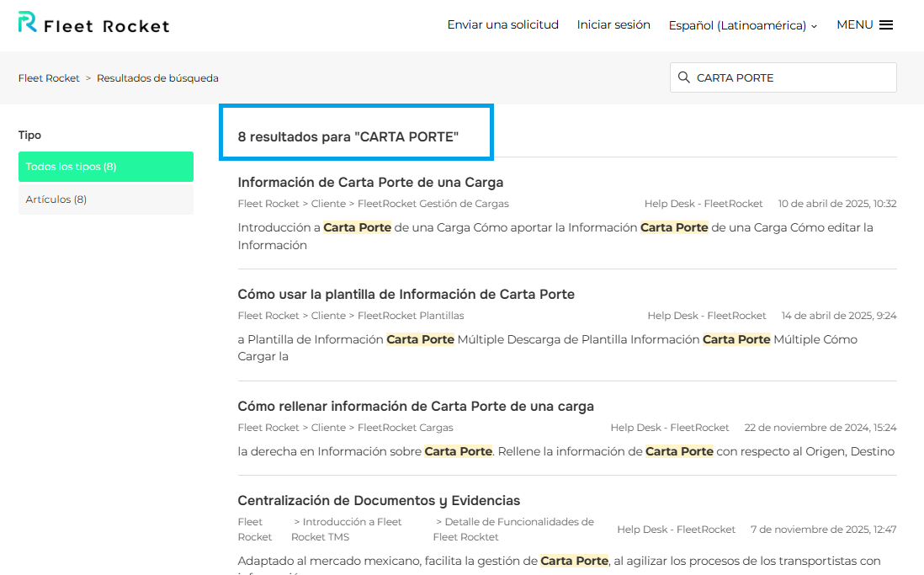Click Iniciar sesión link
The image size is (924, 575).
click(x=613, y=24)
